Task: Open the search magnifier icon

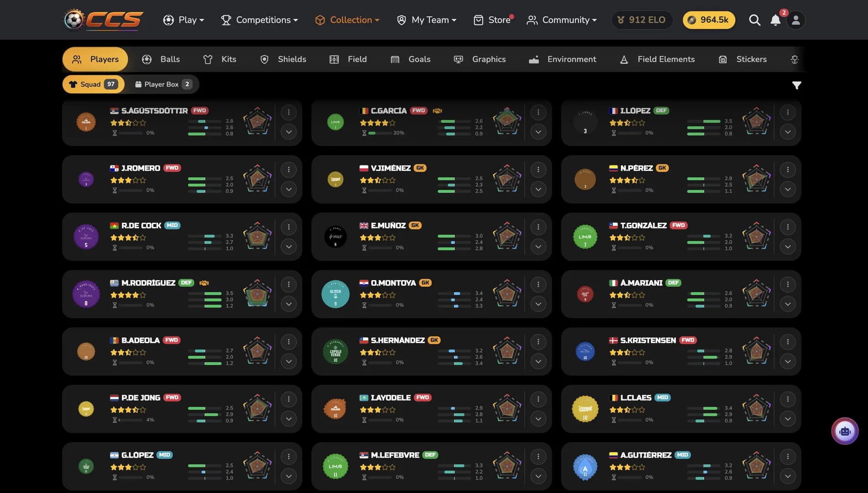Action: coord(754,20)
